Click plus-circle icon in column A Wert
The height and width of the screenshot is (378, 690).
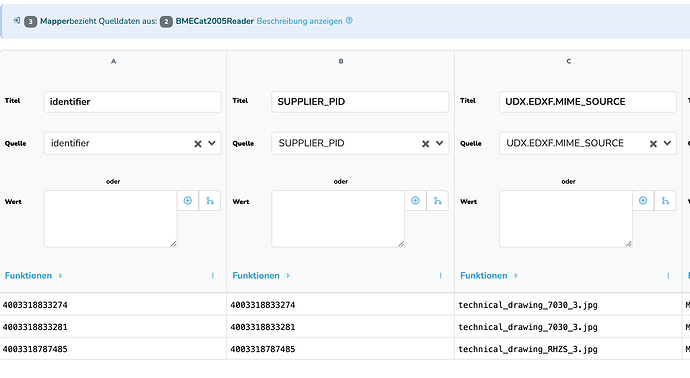pyautogui.click(x=188, y=201)
